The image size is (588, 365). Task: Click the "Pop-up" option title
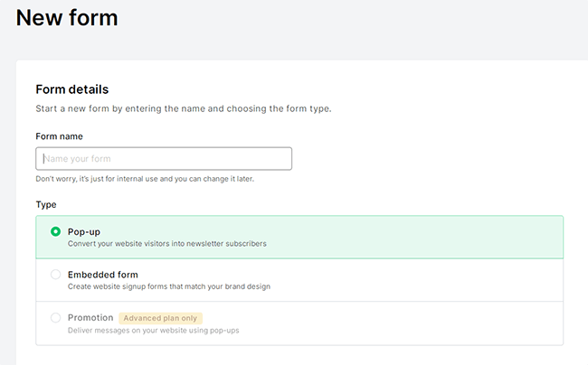tap(84, 232)
